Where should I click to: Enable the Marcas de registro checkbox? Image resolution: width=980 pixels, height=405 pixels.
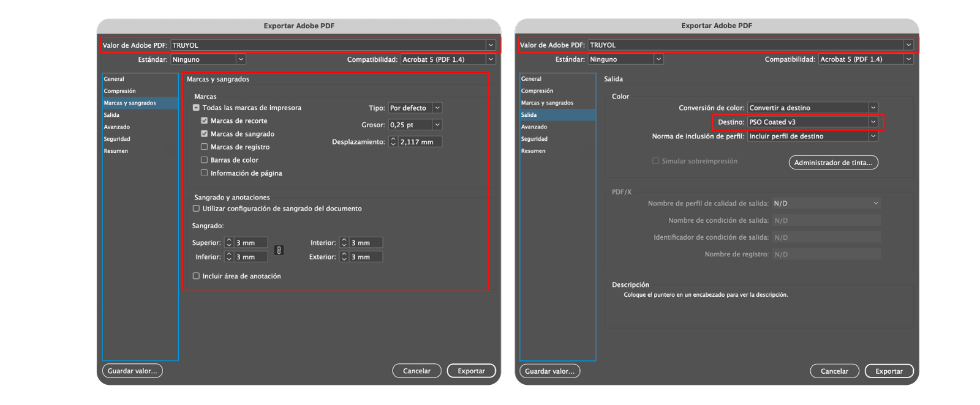(x=205, y=147)
